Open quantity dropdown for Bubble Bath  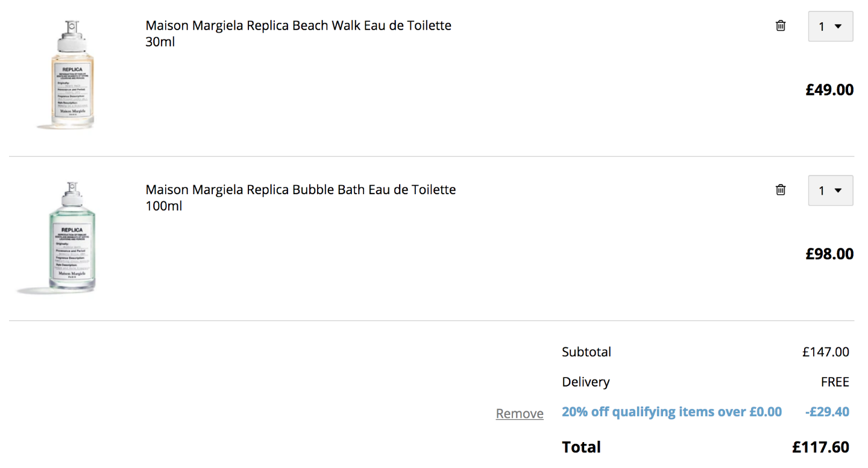point(831,191)
